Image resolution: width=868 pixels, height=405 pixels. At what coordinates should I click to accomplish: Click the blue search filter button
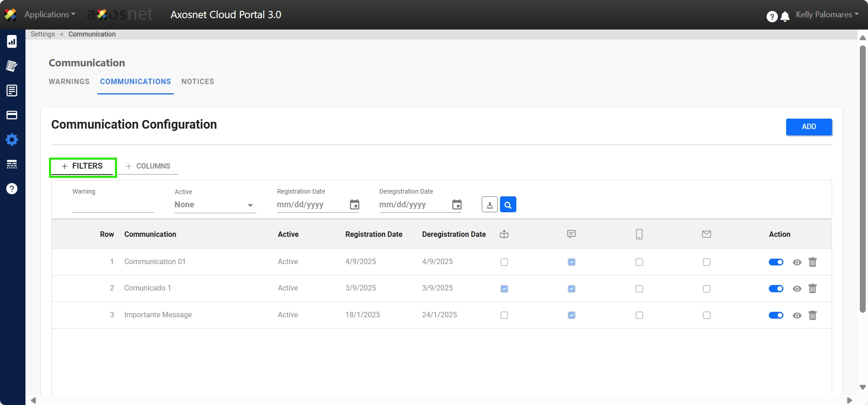point(508,205)
